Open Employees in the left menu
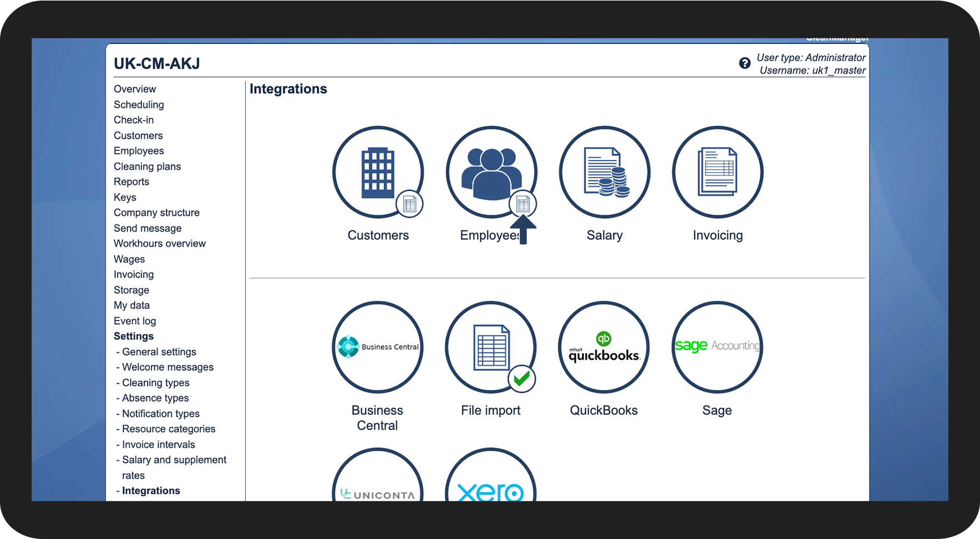980x539 pixels. click(x=139, y=151)
